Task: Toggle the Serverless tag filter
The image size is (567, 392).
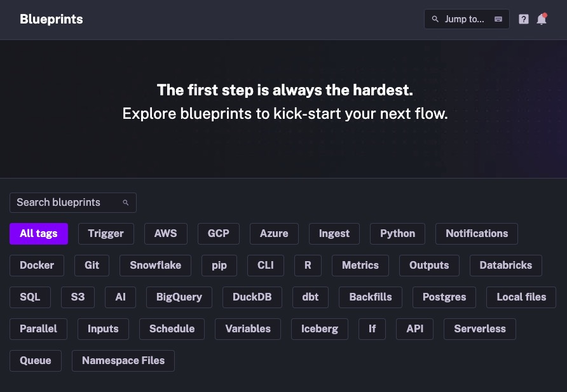Action: [x=480, y=329]
